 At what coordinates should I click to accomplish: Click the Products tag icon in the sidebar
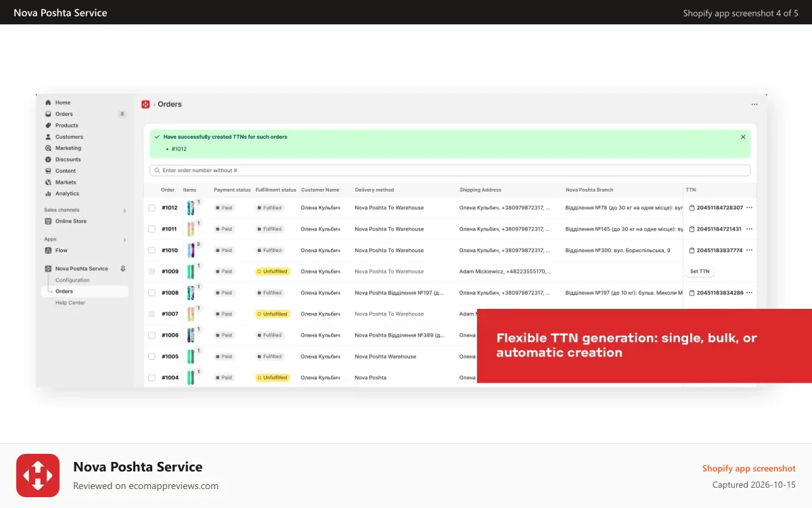[x=48, y=125]
